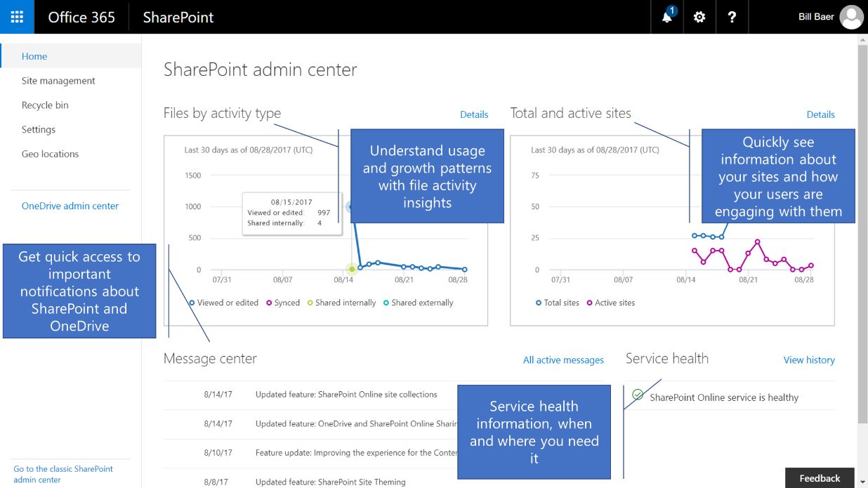View notifications via the bell icon
Screen dimensions: 868x488
click(666, 17)
